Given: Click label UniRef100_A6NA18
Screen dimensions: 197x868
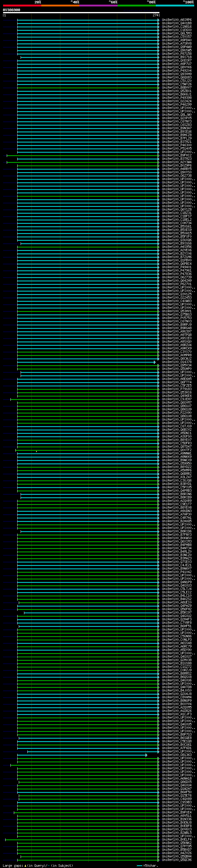Looking at the screenshot, I should point(177,779).
